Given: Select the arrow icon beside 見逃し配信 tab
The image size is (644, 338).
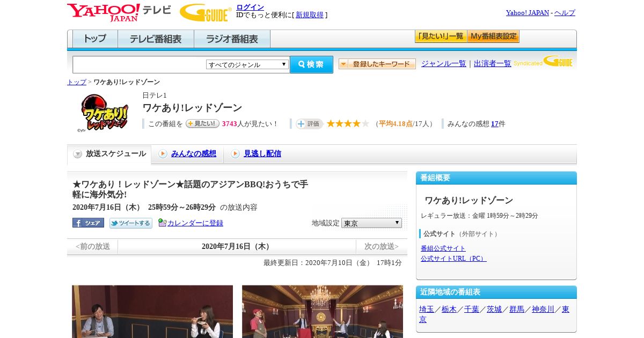Looking at the screenshot, I should pyautogui.click(x=235, y=154).
